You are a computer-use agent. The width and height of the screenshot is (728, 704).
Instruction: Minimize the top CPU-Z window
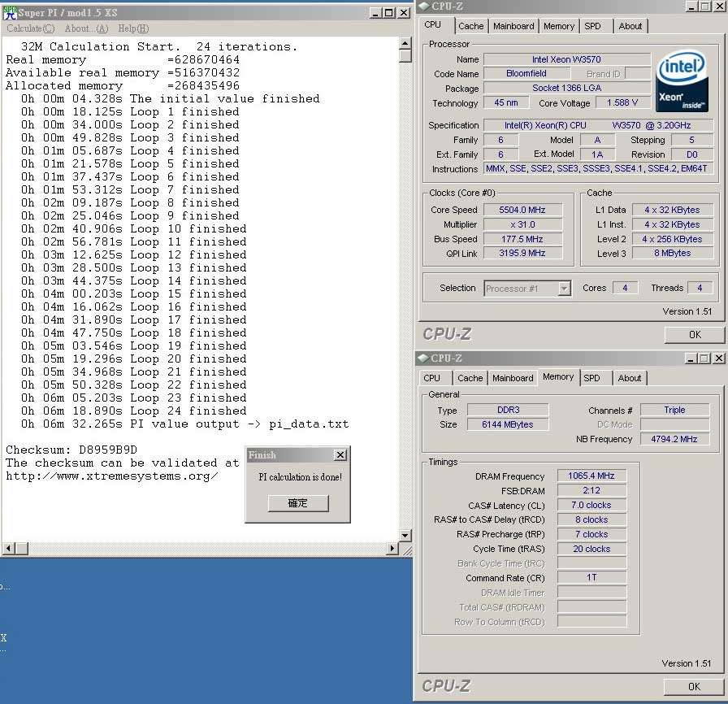(691, 7)
